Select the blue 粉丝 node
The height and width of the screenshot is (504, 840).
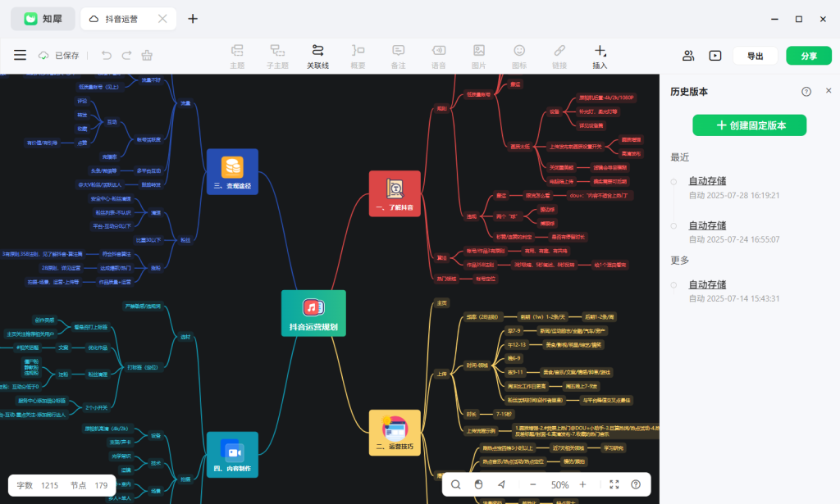point(185,240)
